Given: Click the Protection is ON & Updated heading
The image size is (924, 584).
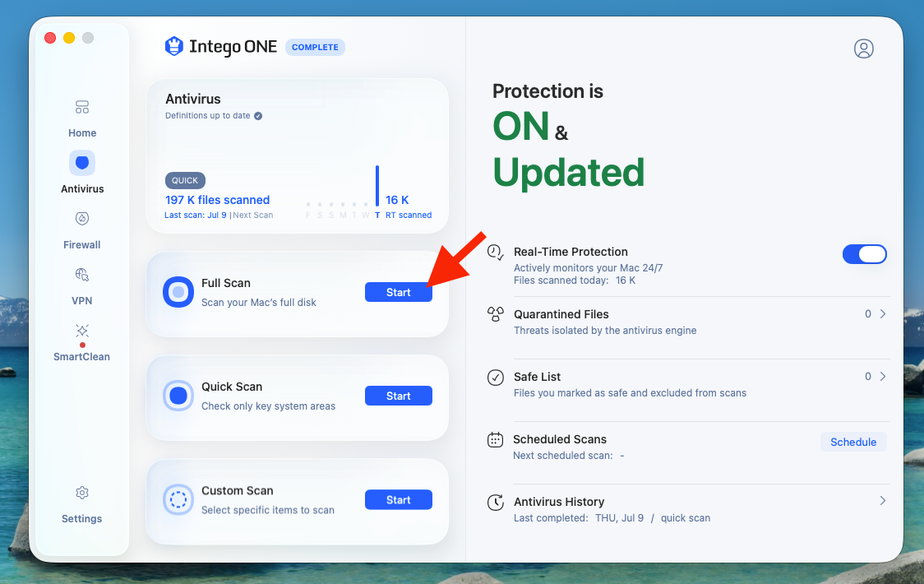Looking at the screenshot, I should 569,136.
